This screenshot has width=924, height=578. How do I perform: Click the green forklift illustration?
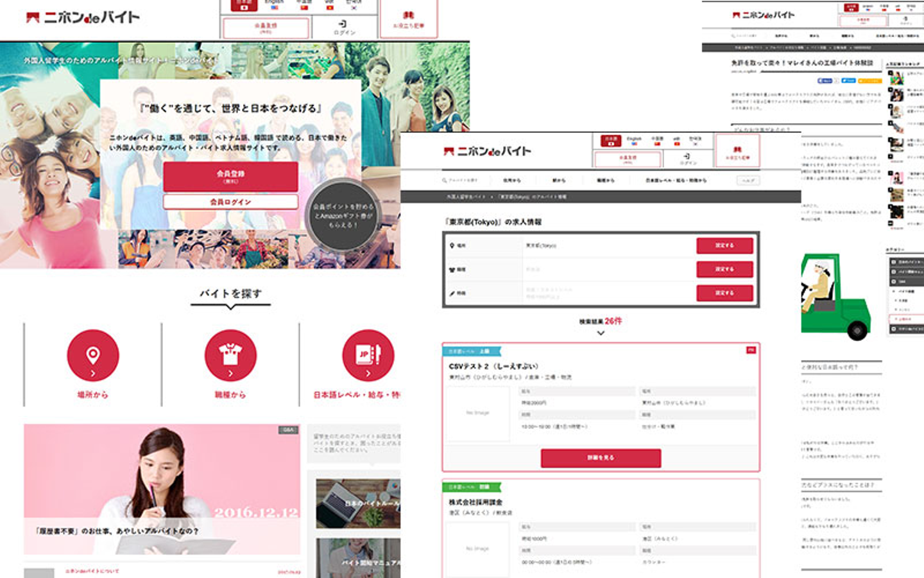coord(836,297)
